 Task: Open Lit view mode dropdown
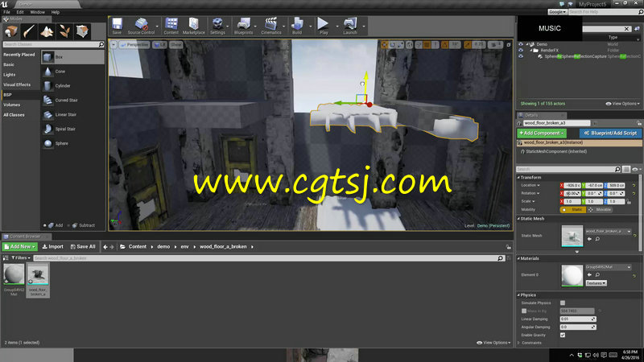159,45
